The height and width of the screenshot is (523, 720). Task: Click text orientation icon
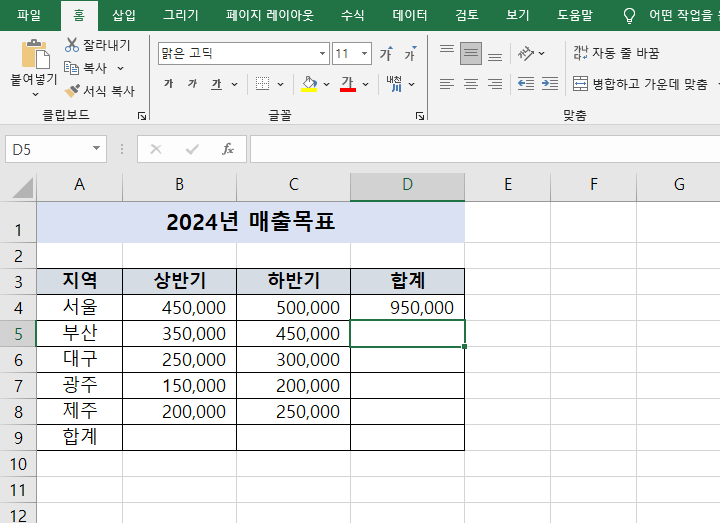526,54
